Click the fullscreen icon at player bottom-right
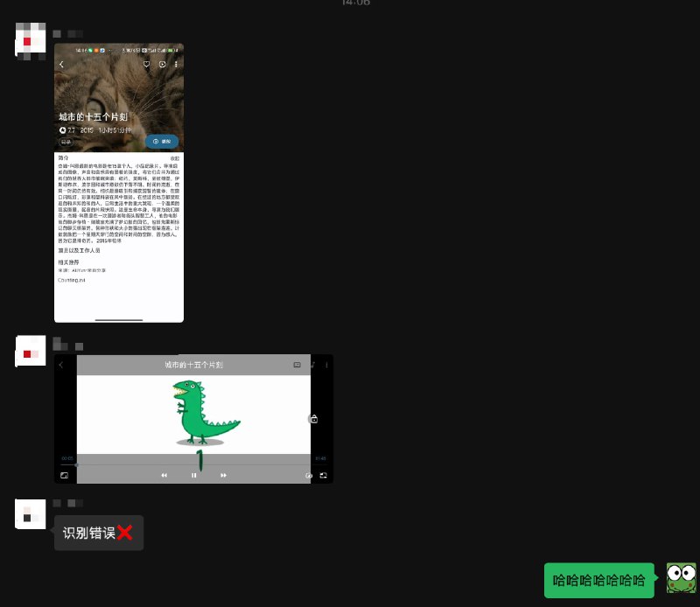Image resolution: width=700 pixels, height=607 pixels. pos(323,475)
